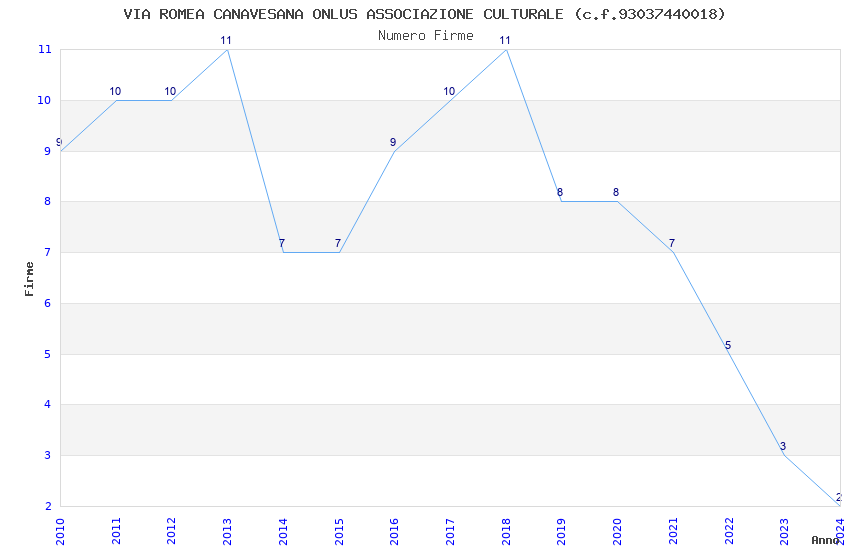The height and width of the screenshot is (550, 850).
Task: Click the data label 9 above 2016
Action: pyautogui.click(x=393, y=142)
